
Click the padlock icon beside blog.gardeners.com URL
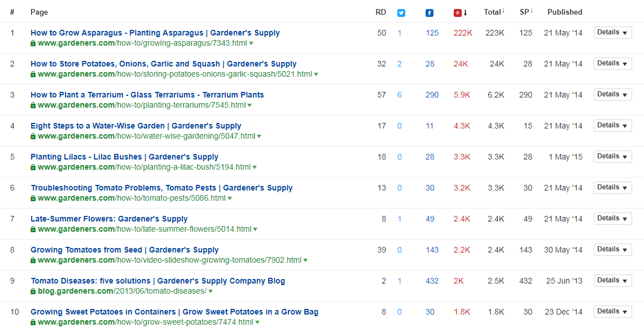click(x=33, y=291)
